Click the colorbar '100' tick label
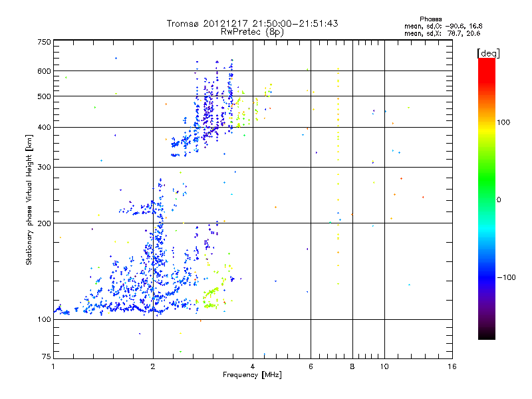Image resolution: width=532 pixels, height=399 pixels. (503, 122)
